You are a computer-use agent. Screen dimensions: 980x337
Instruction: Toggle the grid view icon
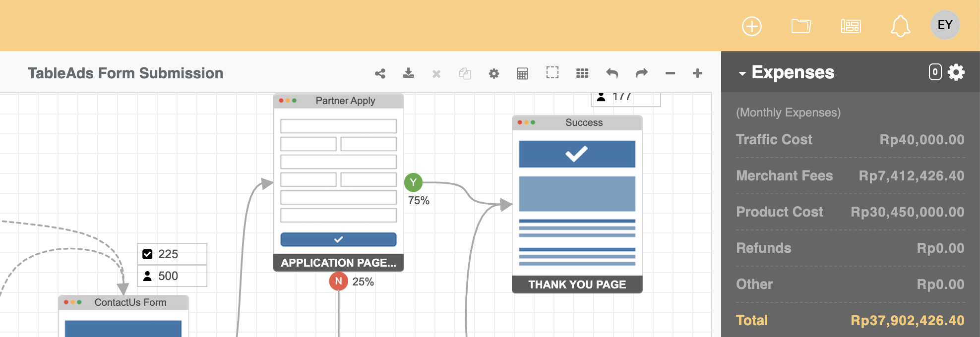[x=582, y=73]
